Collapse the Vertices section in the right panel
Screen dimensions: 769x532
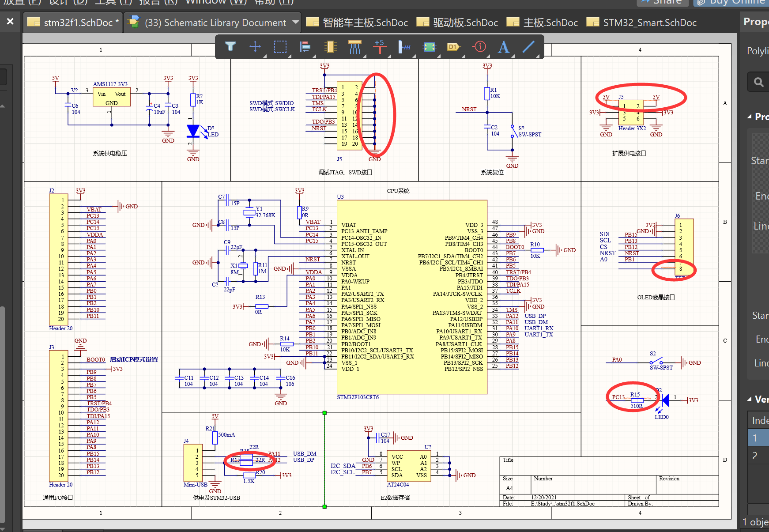(750, 399)
